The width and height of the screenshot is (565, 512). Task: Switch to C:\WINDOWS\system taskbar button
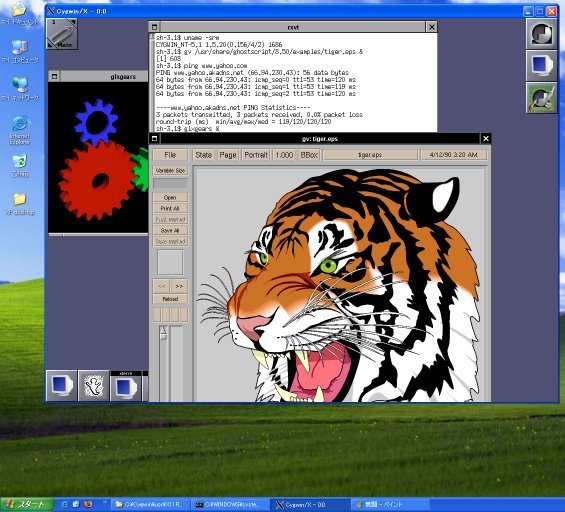coord(230,504)
